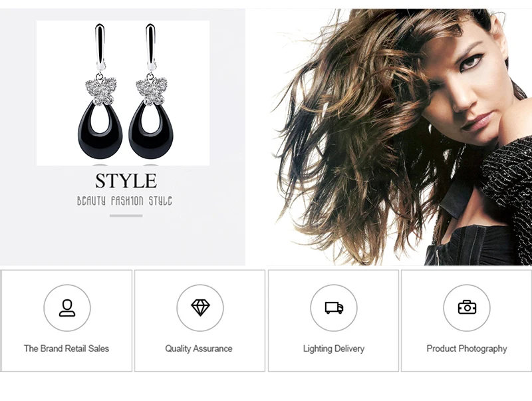Click the black teardrop earrings image
The width and height of the screenshot is (532, 401).
pyautogui.click(x=123, y=93)
